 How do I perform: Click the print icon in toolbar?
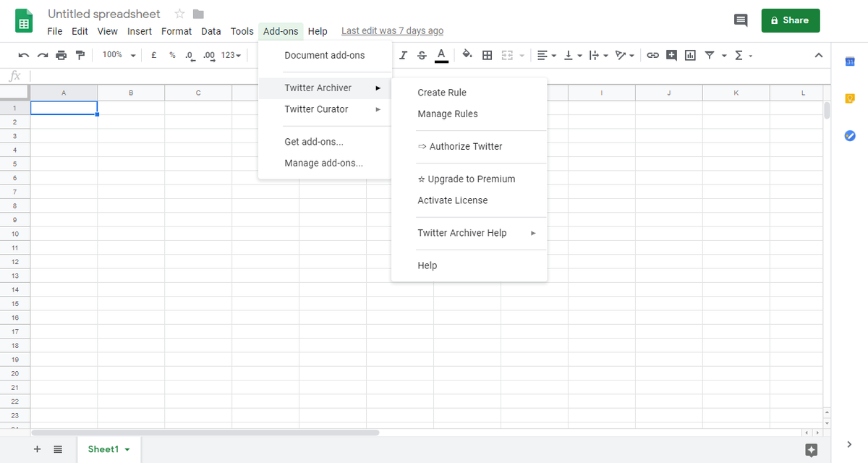[61, 55]
